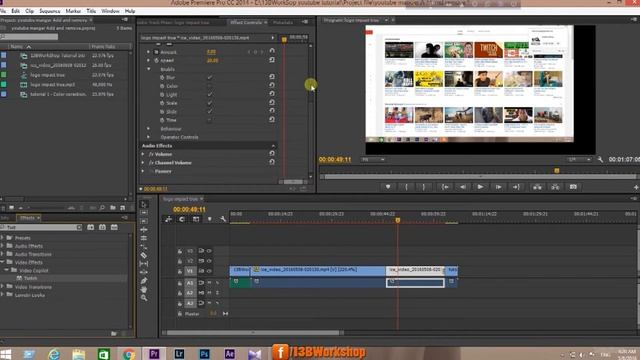The height and width of the screenshot is (360, 640).
Task: Select the Razor tool
Action: coord(144,255)
